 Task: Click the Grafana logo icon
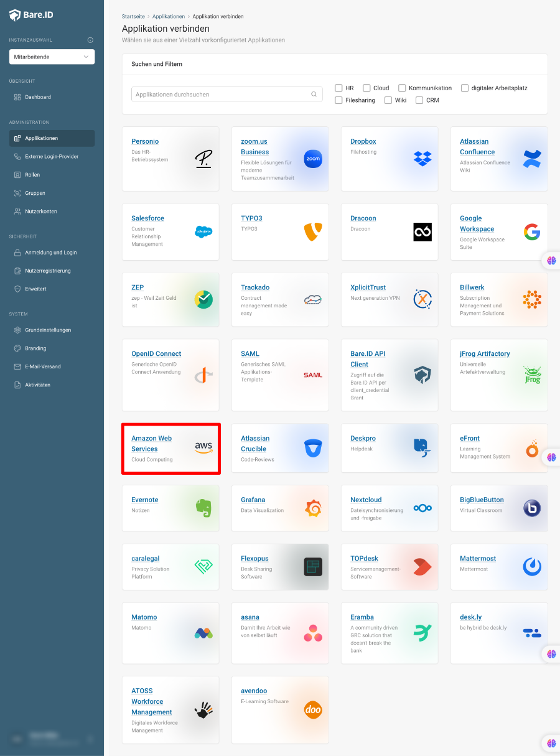click(313, 508)
